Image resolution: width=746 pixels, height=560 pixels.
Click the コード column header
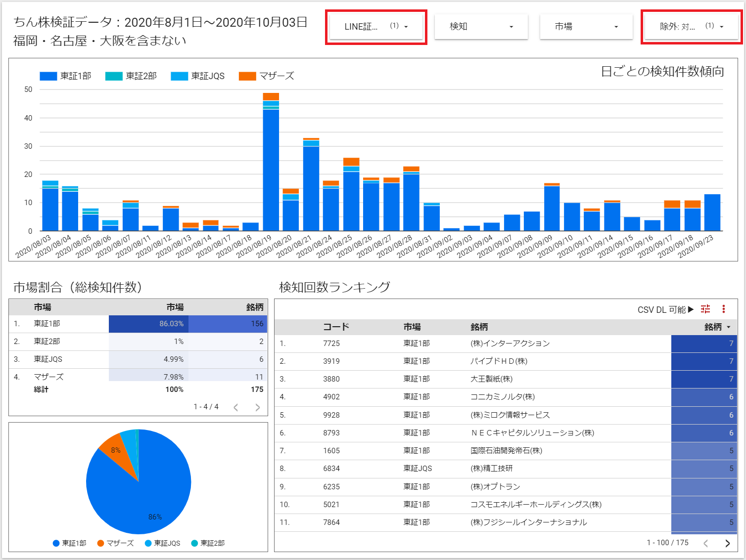pos(336,327)
